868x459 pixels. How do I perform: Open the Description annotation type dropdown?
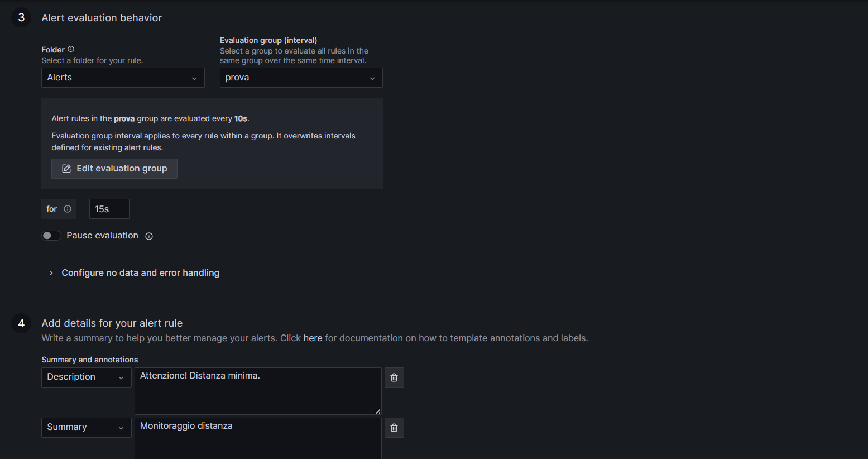click(x=86, y=377)
